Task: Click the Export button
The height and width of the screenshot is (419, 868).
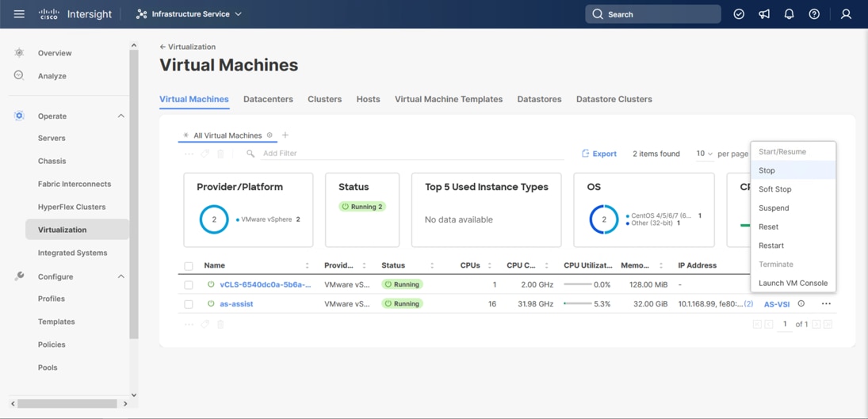Action: (598, 154)
